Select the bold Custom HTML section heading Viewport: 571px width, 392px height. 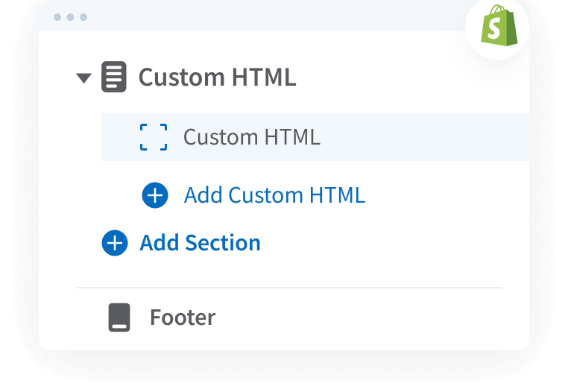point(217,78)
